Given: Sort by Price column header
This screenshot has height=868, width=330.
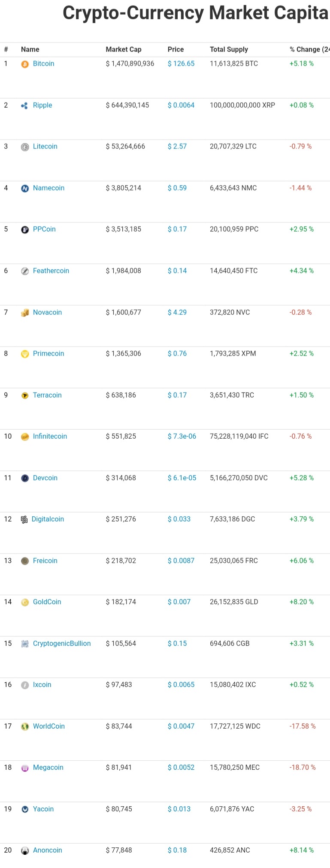Looking at the screenshot, I should coord(176,49).
